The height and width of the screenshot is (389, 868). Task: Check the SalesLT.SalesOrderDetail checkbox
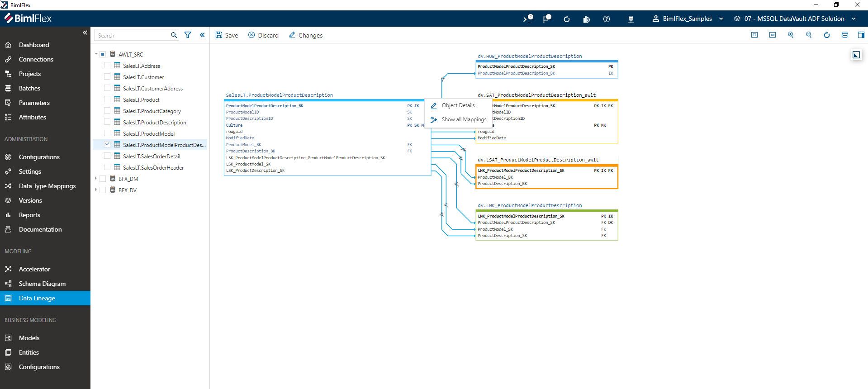tap(107, 156)
